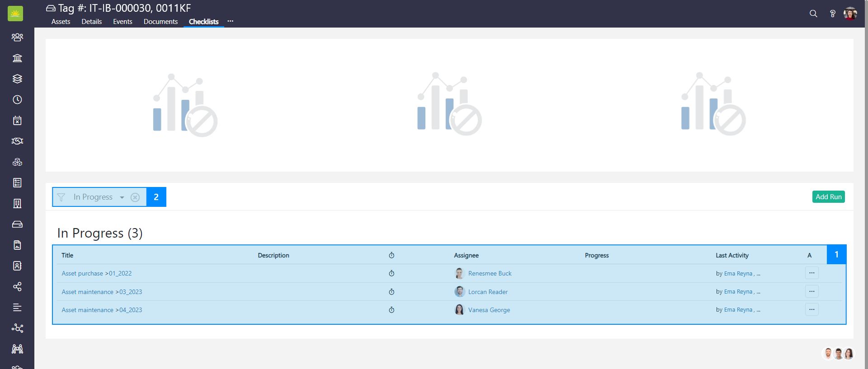868x369 pixels.
Task: Open more options for Asset maintenance >04_2023
Action: 811,309
